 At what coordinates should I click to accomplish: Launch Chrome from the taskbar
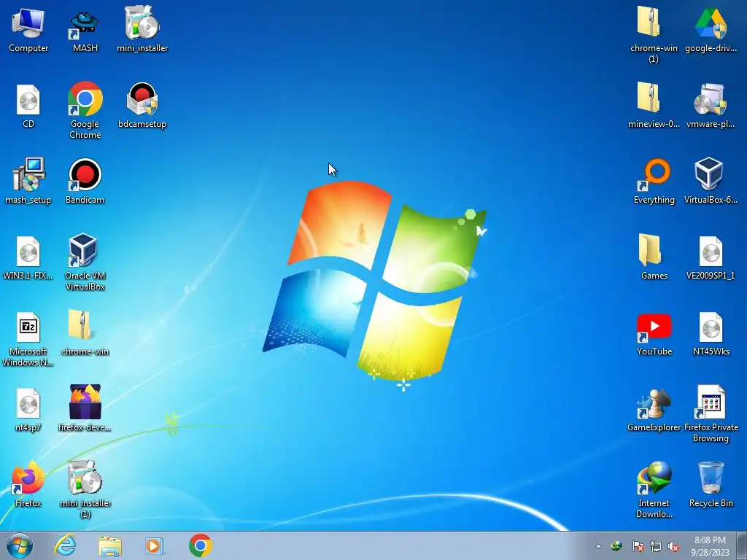click(200, 545)
